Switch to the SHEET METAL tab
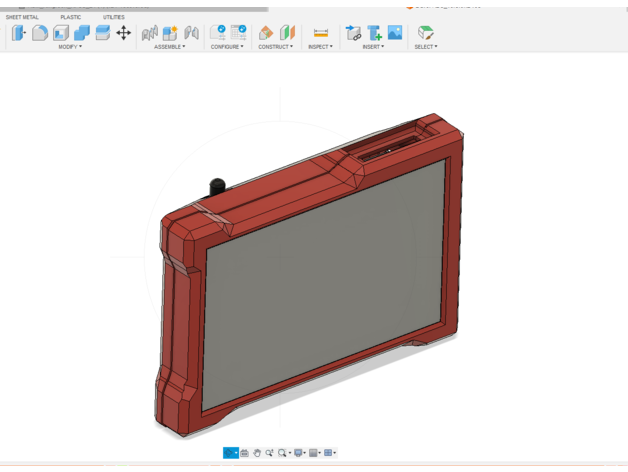The image size is (628, 472). [x=22, y=17]
